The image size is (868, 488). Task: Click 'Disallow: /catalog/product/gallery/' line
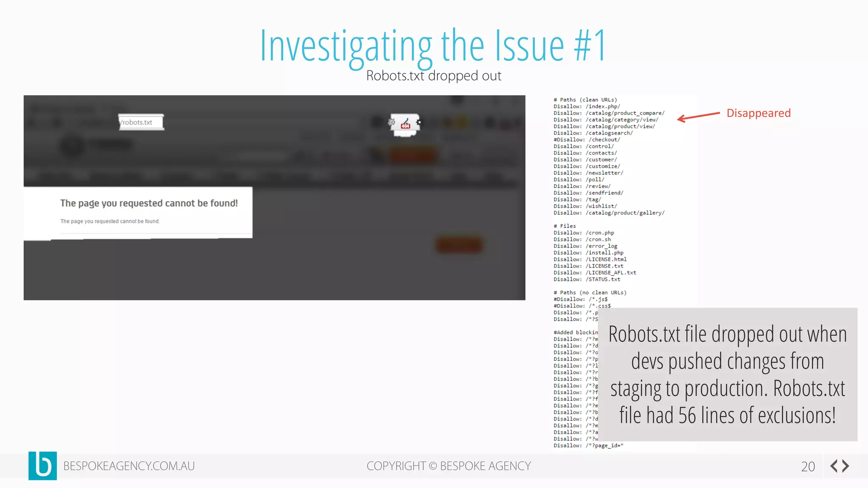[x=609, y=213]
